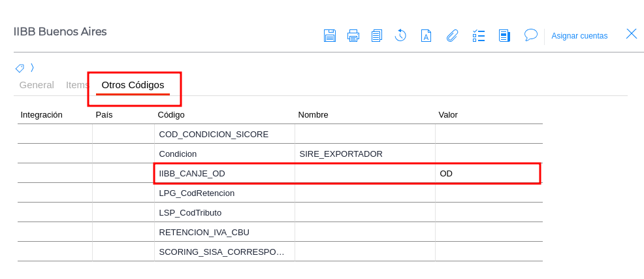
Task: Close the IIBB Buenos Aires form
Action: click(632, 34)
